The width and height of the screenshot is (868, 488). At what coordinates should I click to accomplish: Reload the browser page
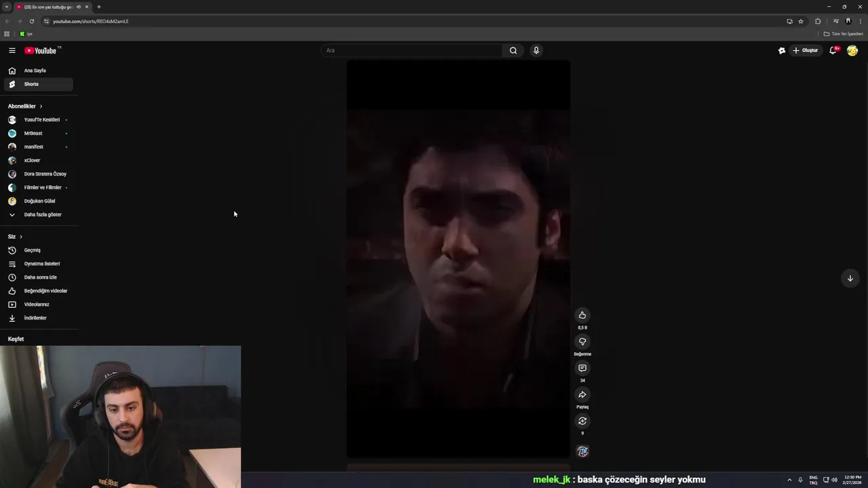pyautogui.click(x=31, y=21)
